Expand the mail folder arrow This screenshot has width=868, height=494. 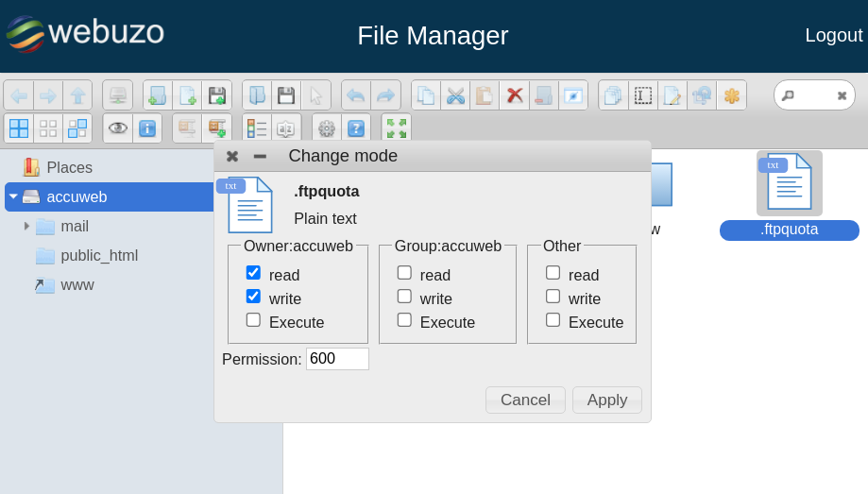26,226
